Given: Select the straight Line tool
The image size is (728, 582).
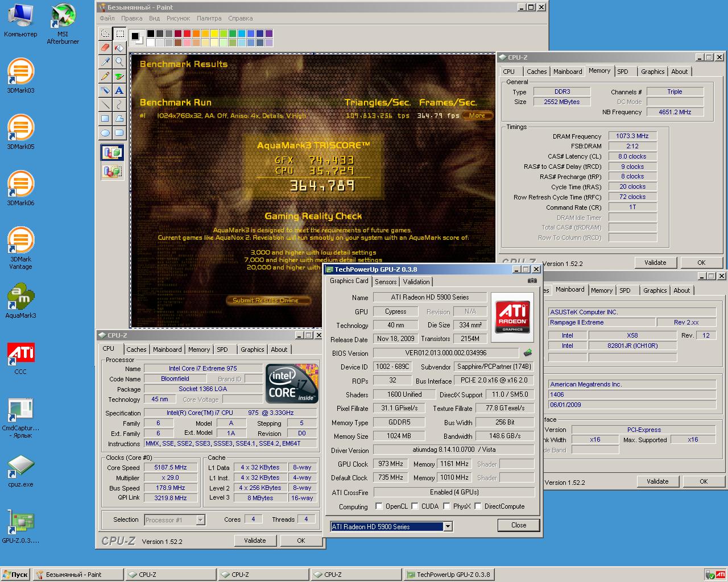Looking at the screenshot, I should tap(105, 105).
